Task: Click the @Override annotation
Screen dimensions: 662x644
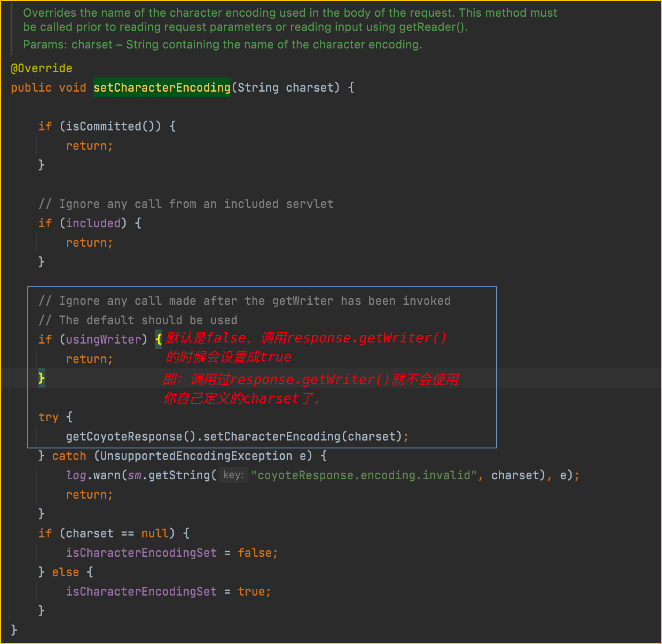Action: pyautogui.click(x=41, y=68)
